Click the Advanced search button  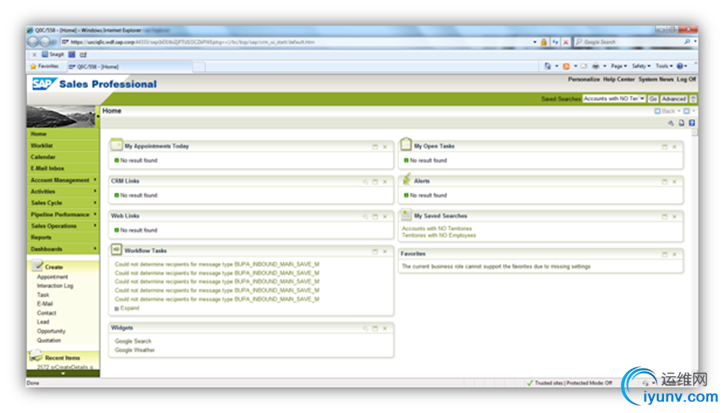[x=674, y=99]
